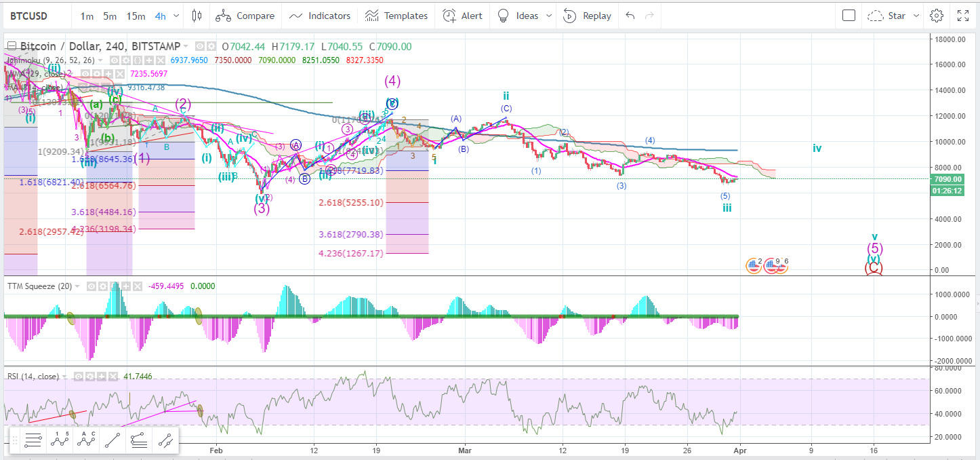Select the ABC correction wave tool
Image resolution: width=980 pixels, height=460 pixels.
pyautogui.click(x=87, y=441)
